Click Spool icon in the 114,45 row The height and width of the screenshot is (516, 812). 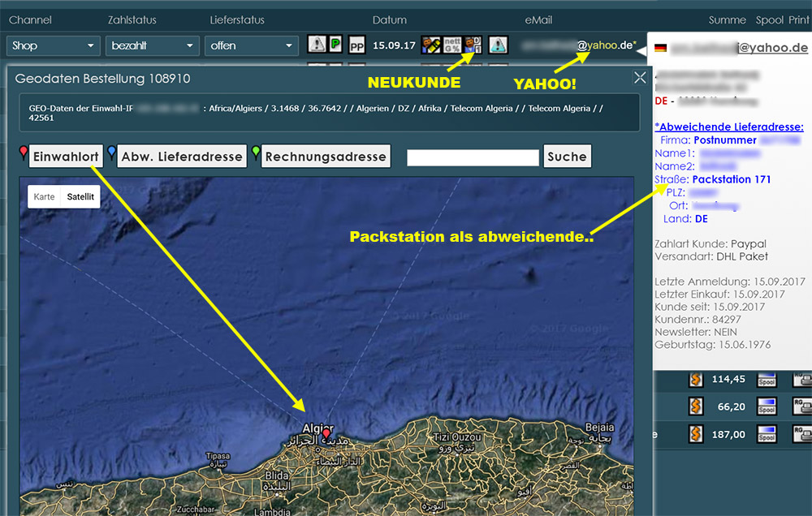point(767,380)
